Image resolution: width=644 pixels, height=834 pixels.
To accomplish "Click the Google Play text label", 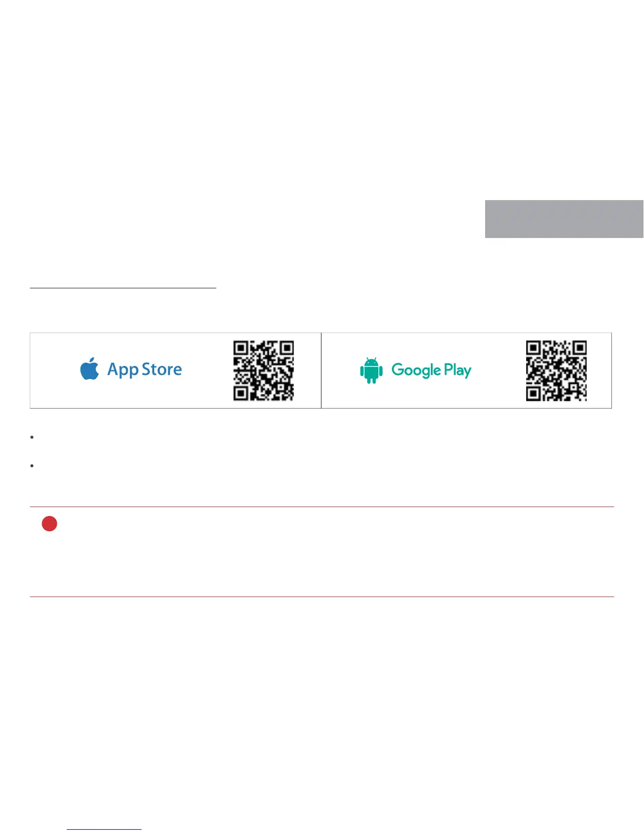I will (431, 370).
